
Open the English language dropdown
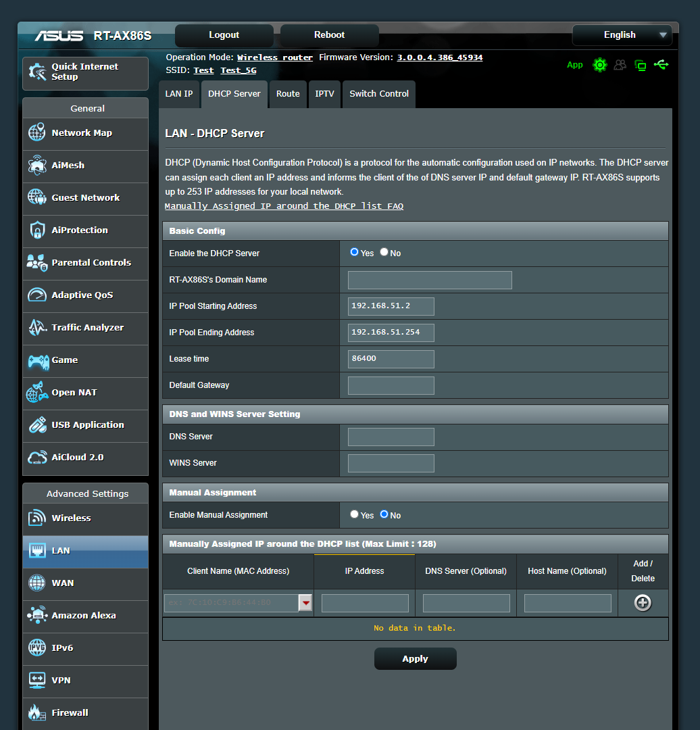pos(621,34)
